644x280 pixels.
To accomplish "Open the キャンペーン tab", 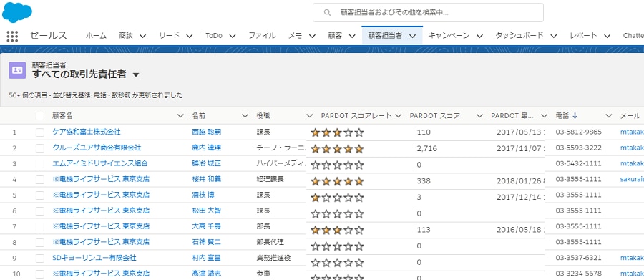I will point(449,36).
